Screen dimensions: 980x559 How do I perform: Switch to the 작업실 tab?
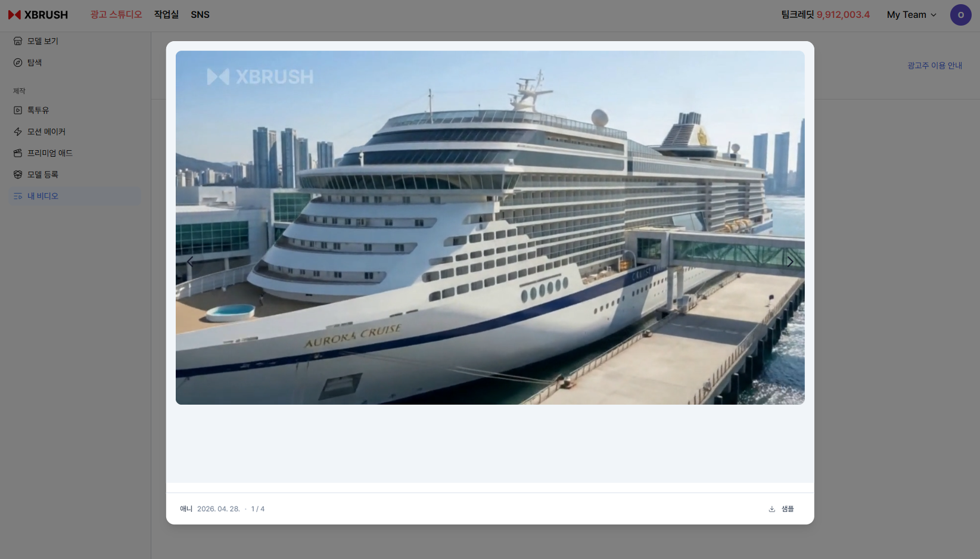166,15
